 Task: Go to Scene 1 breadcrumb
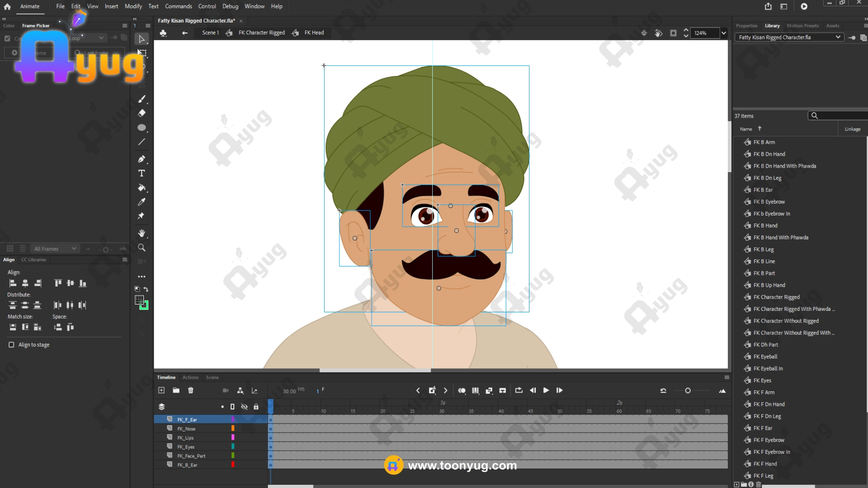(x=210, y=33)
